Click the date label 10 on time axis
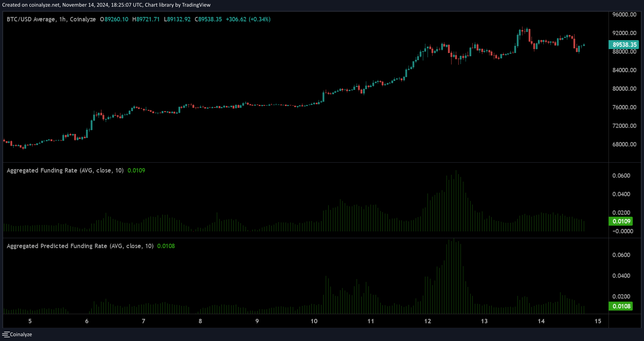644x341 pixels. (314, 321)
